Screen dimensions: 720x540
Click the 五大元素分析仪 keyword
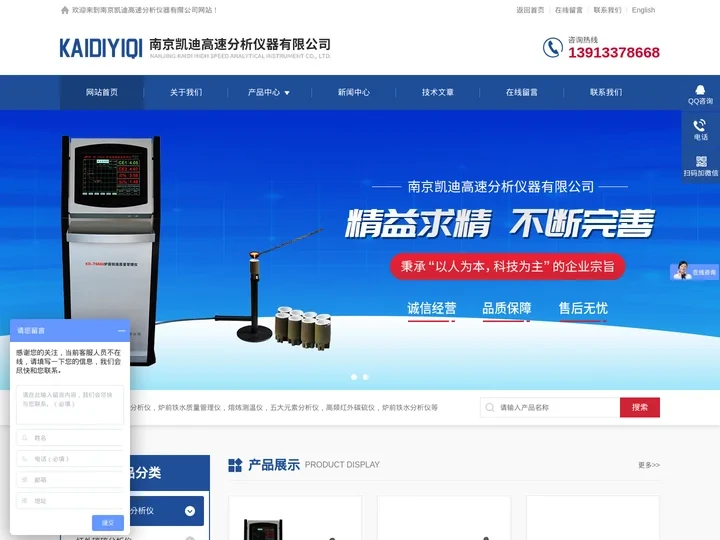(294, 407)
